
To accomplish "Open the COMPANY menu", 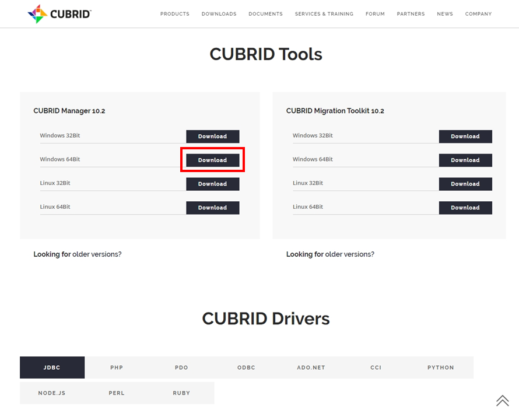I will [478, 14].
